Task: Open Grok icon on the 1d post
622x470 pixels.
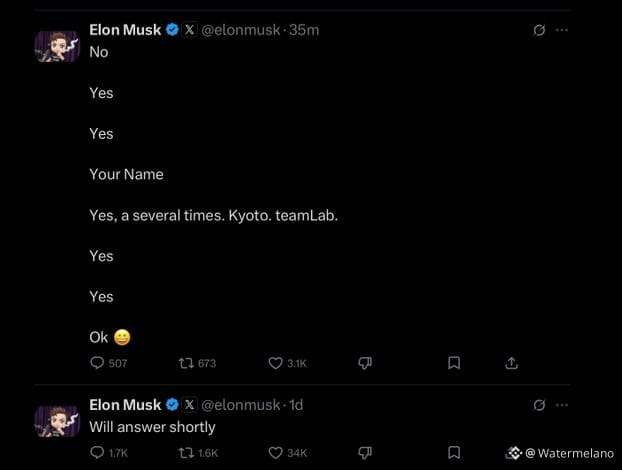Action: point(540,405)
